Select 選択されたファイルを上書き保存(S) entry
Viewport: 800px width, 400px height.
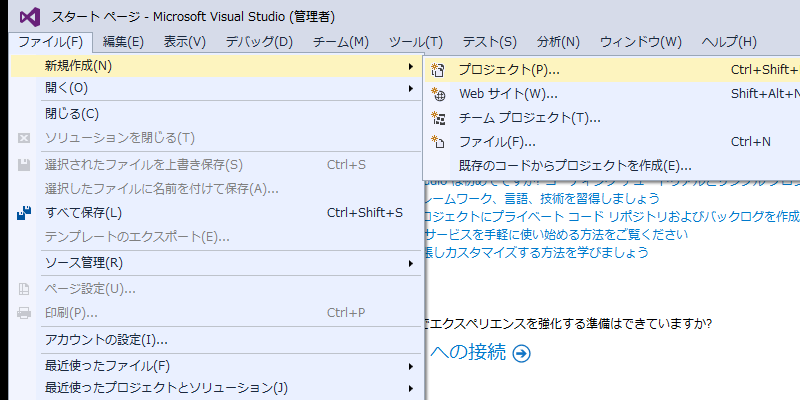216,165
